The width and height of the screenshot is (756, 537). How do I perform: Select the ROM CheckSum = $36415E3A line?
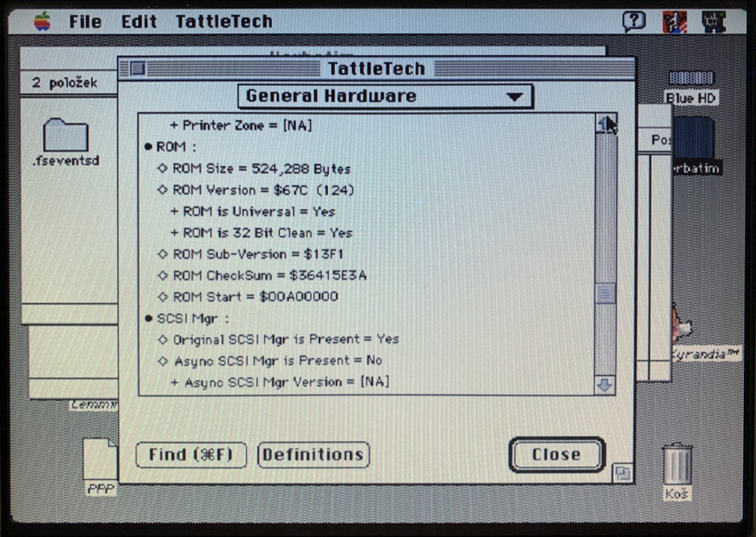[262, 276]
